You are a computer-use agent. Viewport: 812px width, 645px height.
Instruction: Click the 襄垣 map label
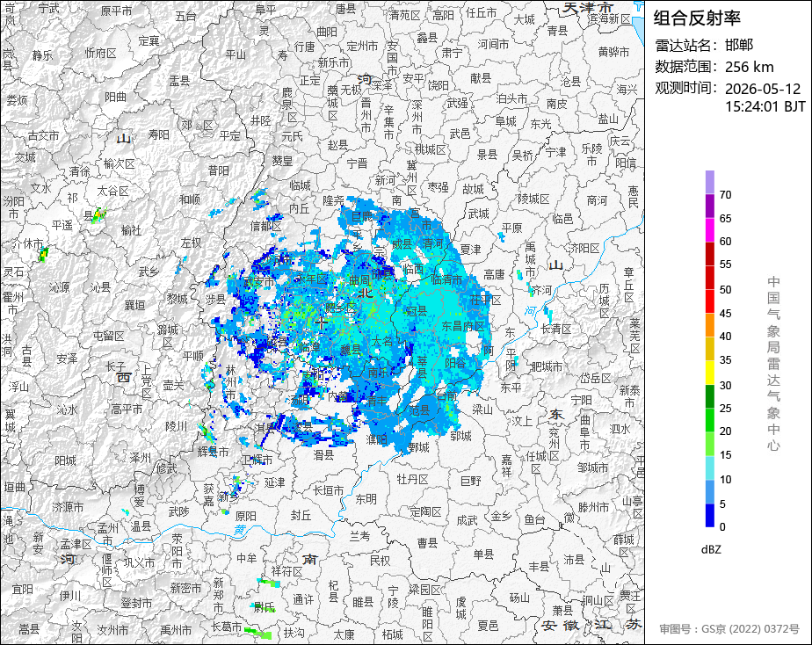(x=134, y=305)
